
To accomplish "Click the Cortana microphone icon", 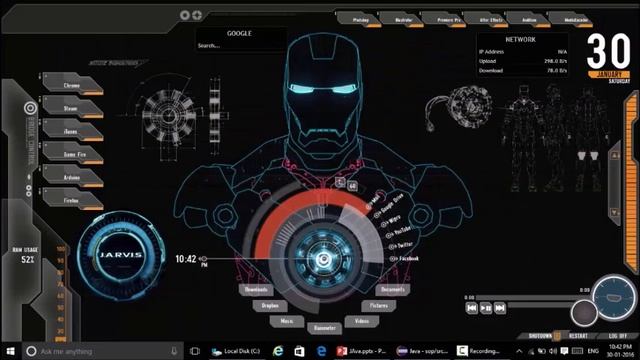I will (x=174, y=351).
